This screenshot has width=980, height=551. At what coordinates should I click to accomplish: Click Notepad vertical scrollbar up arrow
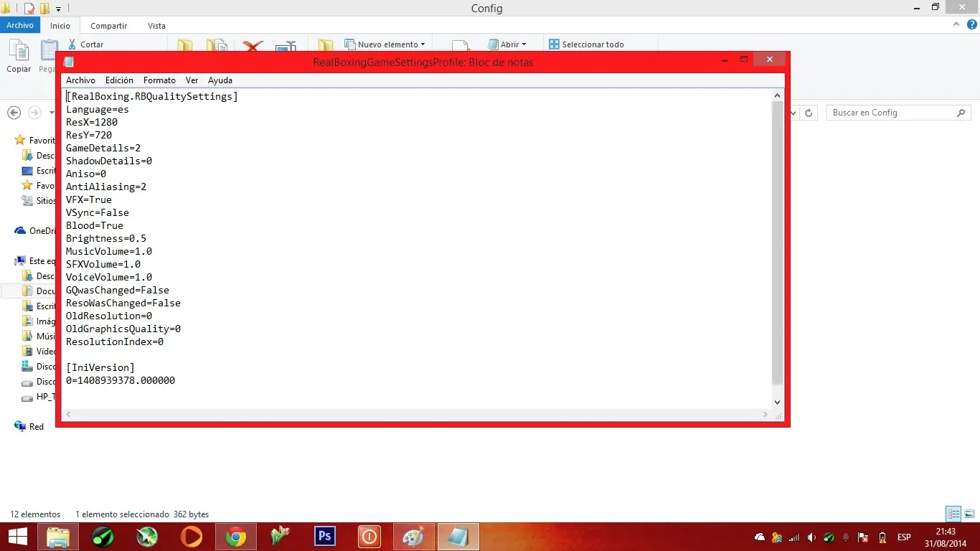tap(778, 95)
